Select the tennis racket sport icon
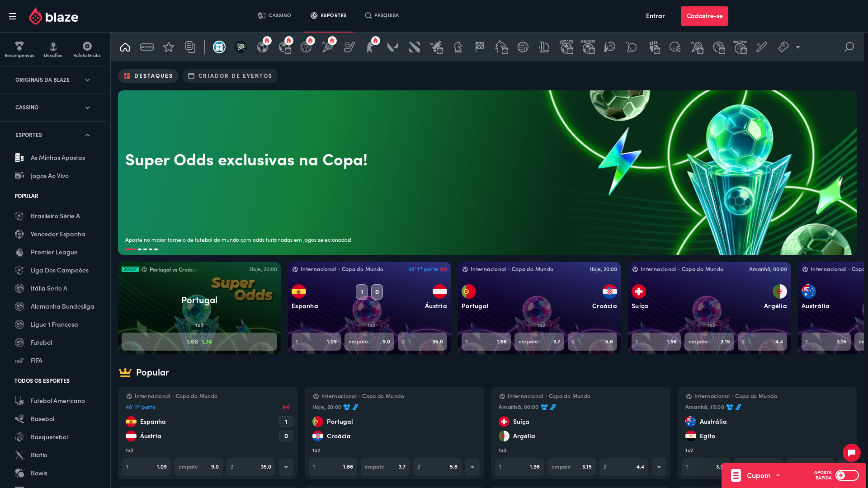Screen dimensions: 868x488 [328, 47]
